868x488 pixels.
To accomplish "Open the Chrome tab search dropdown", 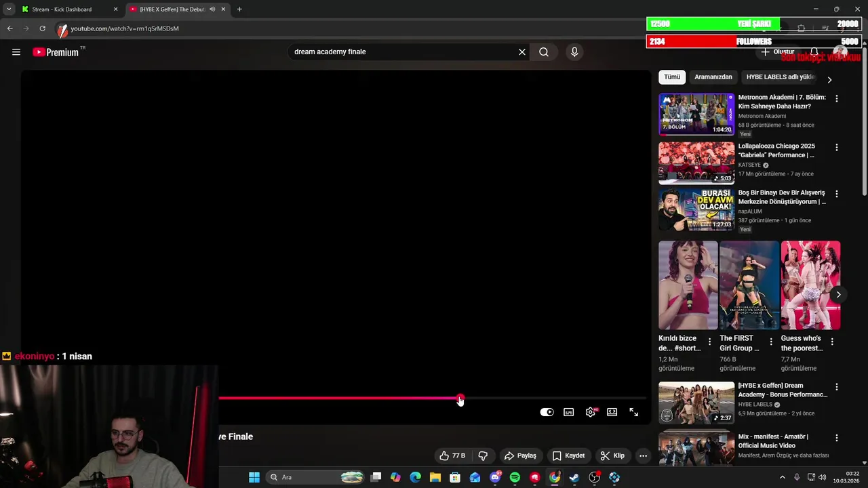I will pos(9,9).
